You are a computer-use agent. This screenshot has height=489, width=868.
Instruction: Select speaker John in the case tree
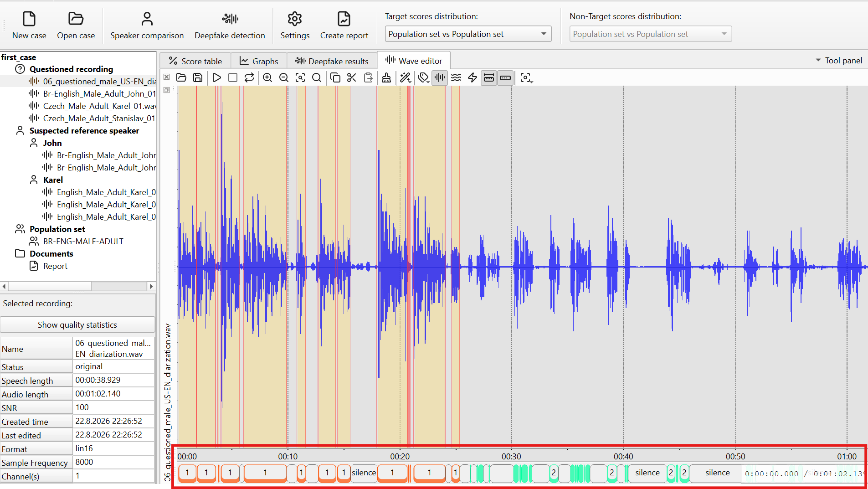point(52,143)
